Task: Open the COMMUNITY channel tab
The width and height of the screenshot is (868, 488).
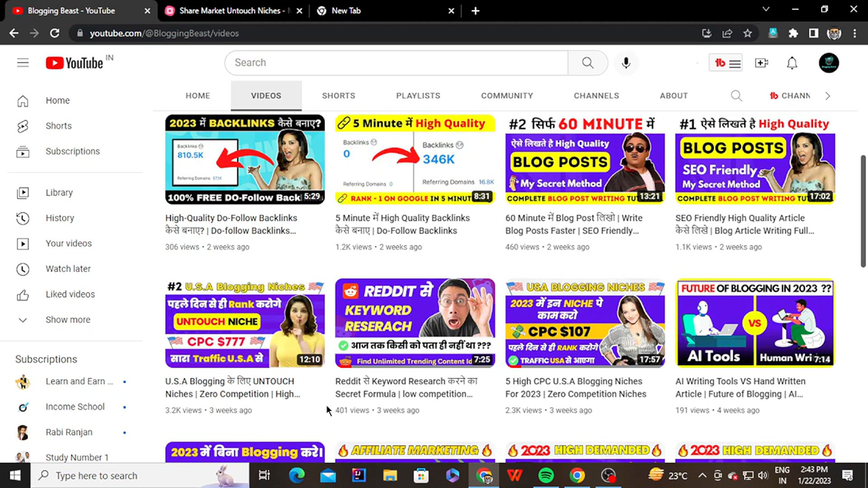Action: pyautogui.click(x=507, y=96)
